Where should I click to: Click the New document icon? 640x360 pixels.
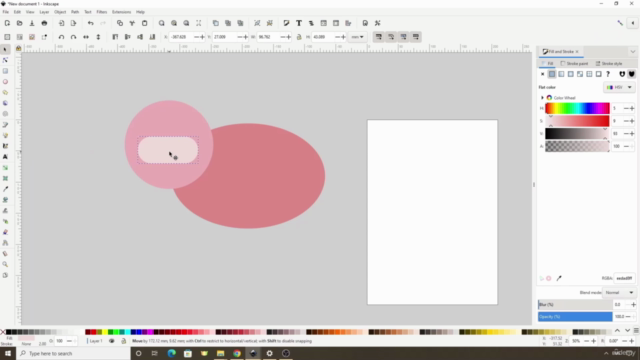(x=7, y=23)
